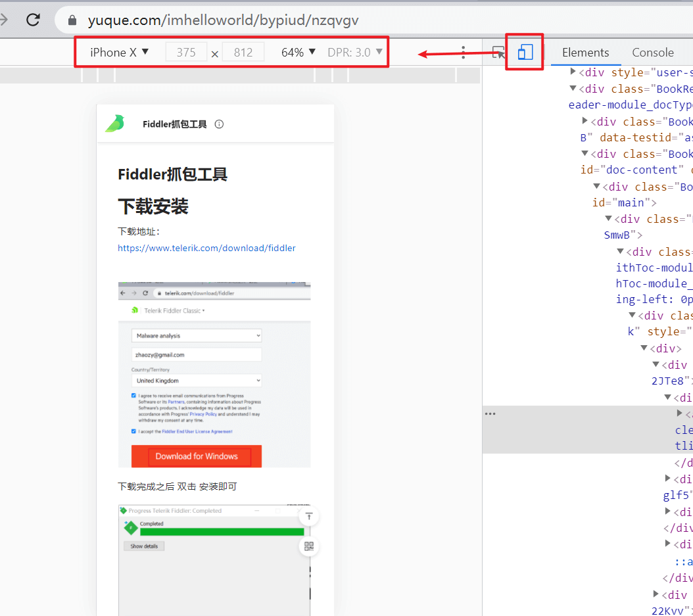Collapse the div class="BookRe node
The height and width of the screenshot is (616, 693).
573,88
